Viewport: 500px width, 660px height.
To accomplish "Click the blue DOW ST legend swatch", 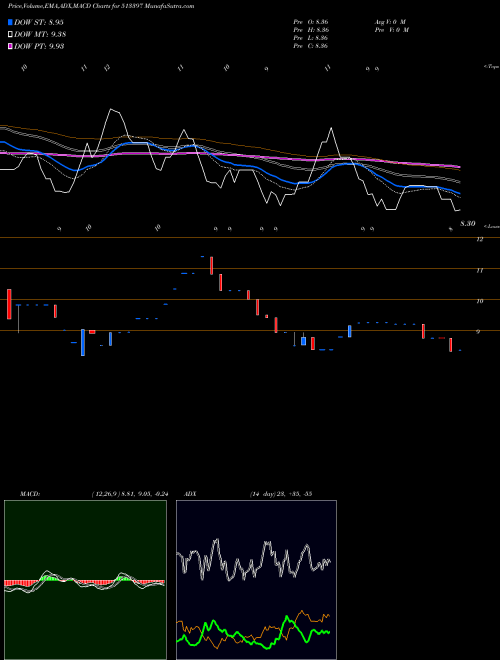I will point(11,22).
